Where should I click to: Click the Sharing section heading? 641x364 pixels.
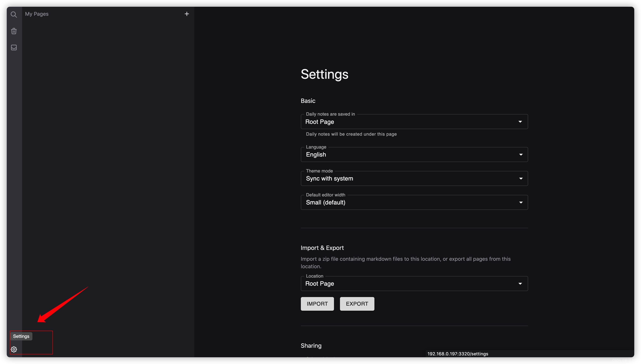click(x=311, y=345)
